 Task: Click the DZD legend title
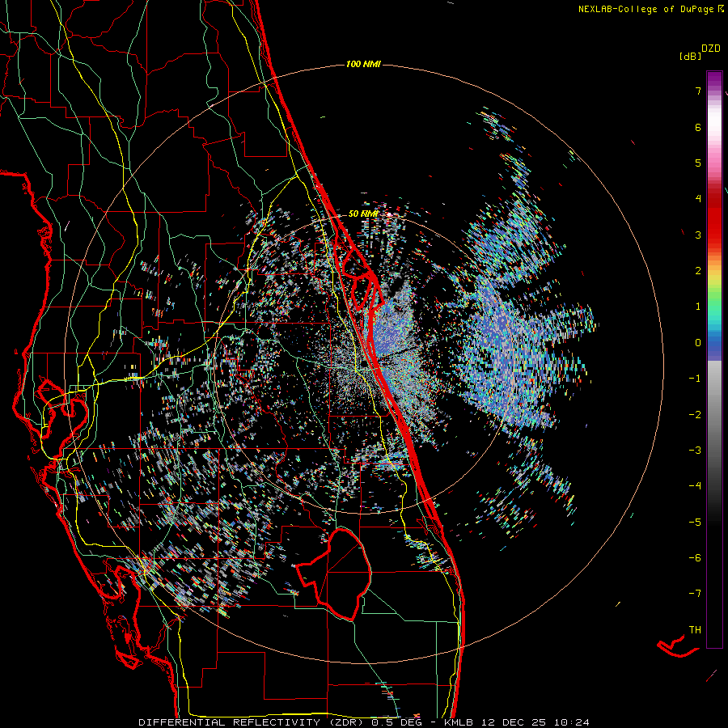711,49
